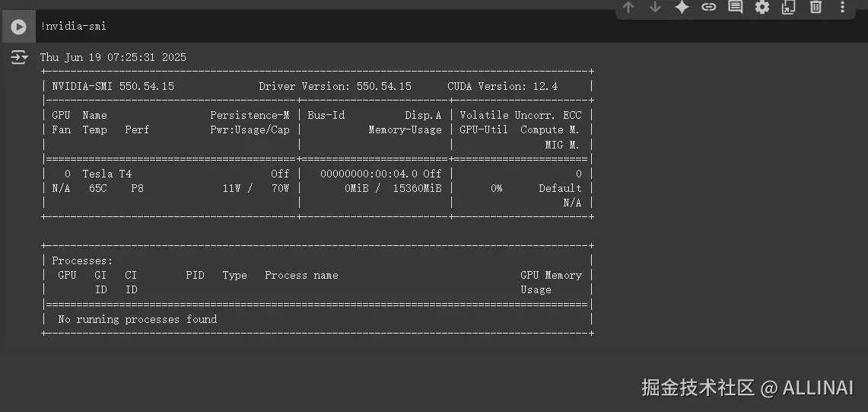Viewport: 868px width, 412px height.
Task: Add a comment to the cell
Action: [735, 7]
